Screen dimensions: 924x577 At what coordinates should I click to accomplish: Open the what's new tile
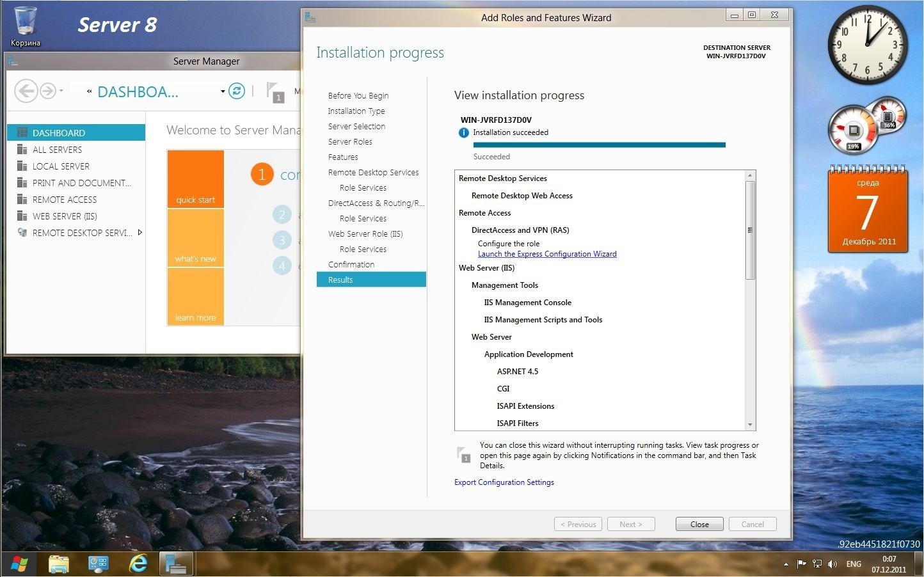pyautogui.click(x=195, y=238)
